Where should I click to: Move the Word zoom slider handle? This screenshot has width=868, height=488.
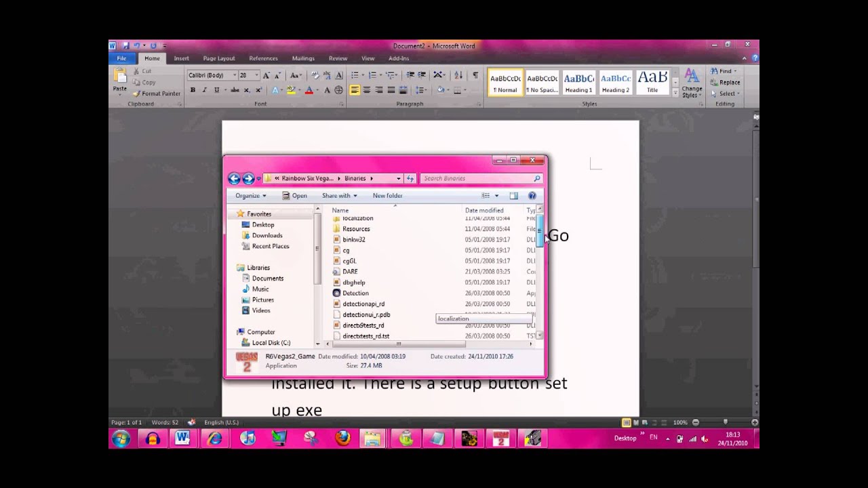tap(725, 422)
